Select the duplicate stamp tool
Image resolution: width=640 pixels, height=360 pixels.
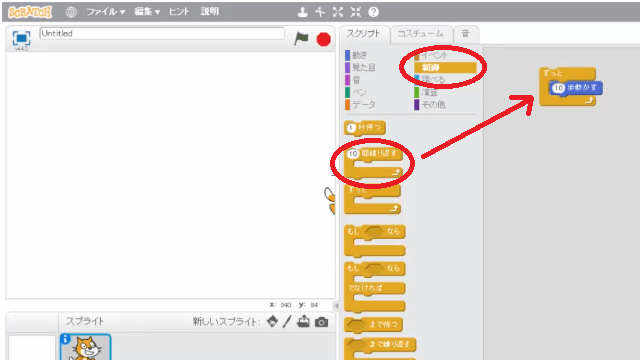pyautogui.click(x=302, y=12)
